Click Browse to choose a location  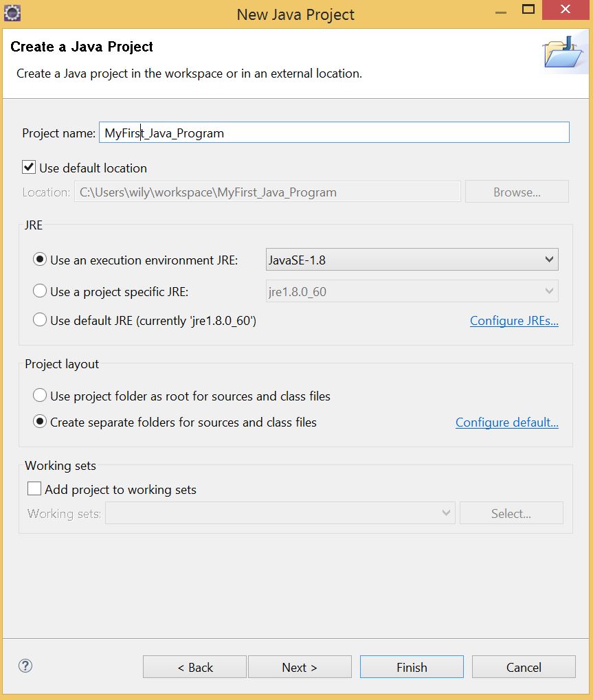click(x=516, y=191)
